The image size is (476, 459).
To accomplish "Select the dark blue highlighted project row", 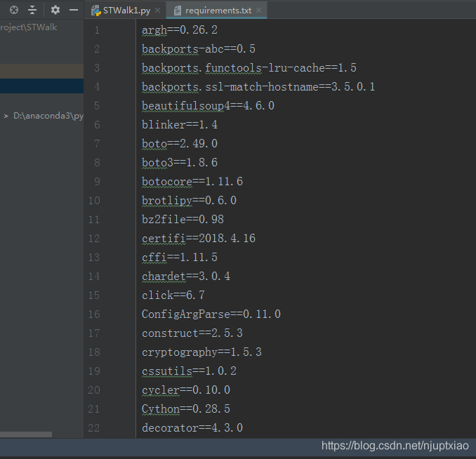I will pyautogui.click(x=41, y=86).
